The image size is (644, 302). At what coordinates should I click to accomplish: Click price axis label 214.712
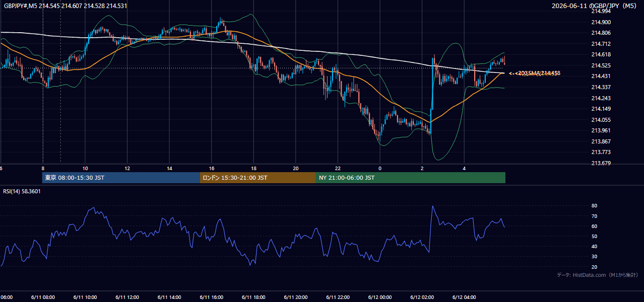pyautogui.click(x=600, y=44)
